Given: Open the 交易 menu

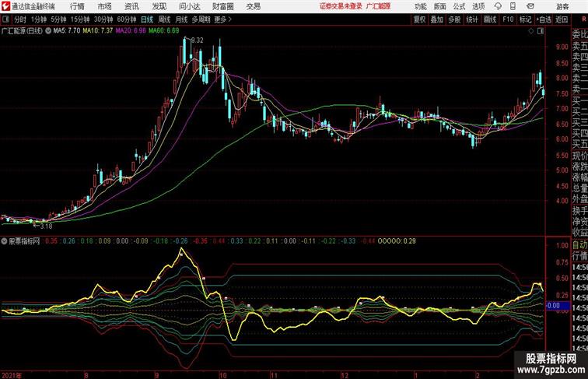Looking at the screenshot, I should [x=253, y=6].
